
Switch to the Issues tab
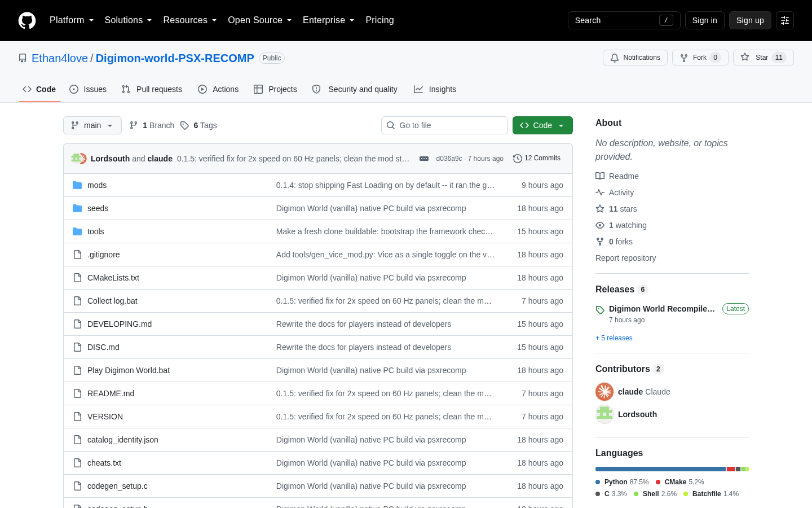(88, 89)
